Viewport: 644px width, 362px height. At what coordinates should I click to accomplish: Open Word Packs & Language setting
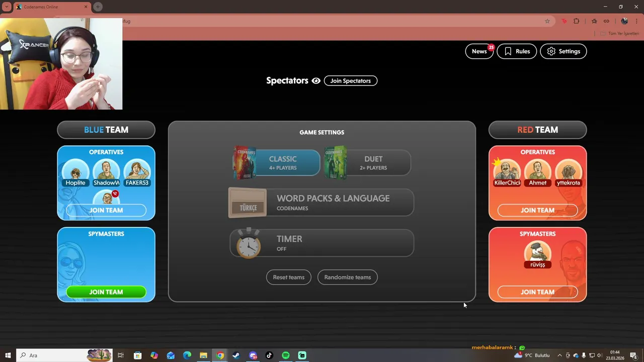pos(322,203)
